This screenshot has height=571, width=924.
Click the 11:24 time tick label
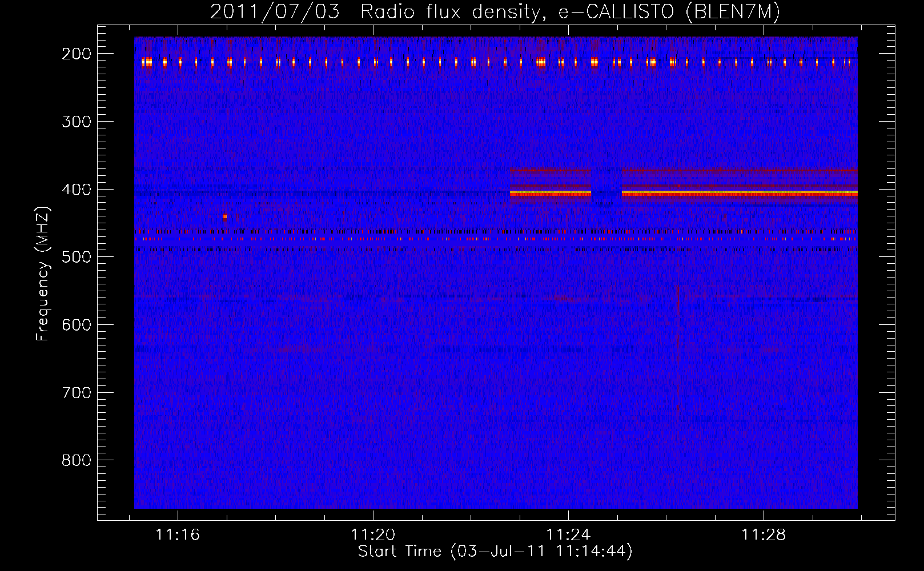pos(568,535)
